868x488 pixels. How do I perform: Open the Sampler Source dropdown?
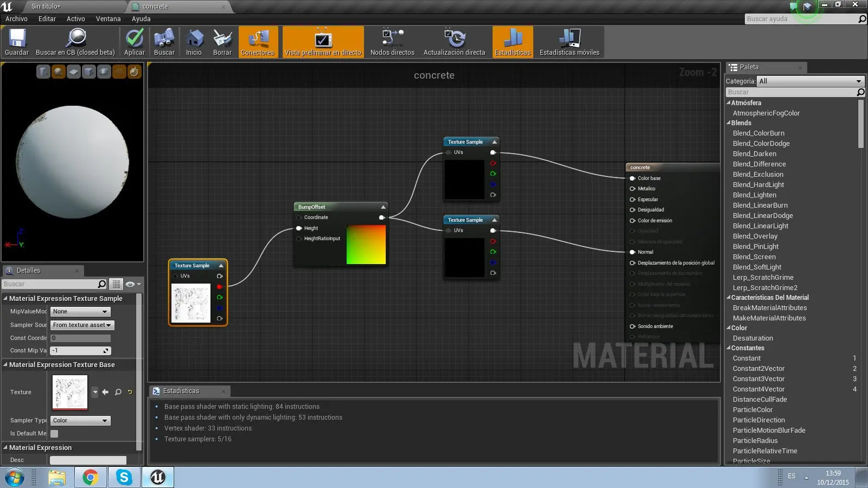82,325
